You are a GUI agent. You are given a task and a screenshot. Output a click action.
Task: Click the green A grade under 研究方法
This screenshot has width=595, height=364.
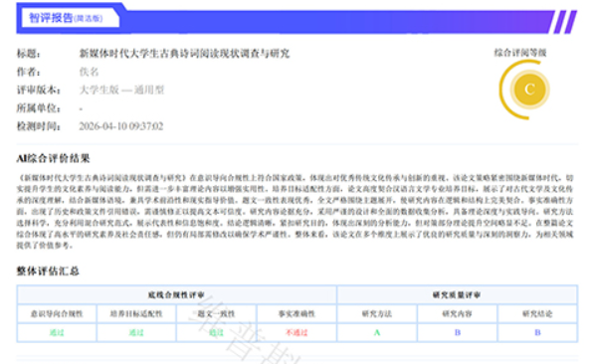pos(377,332)
